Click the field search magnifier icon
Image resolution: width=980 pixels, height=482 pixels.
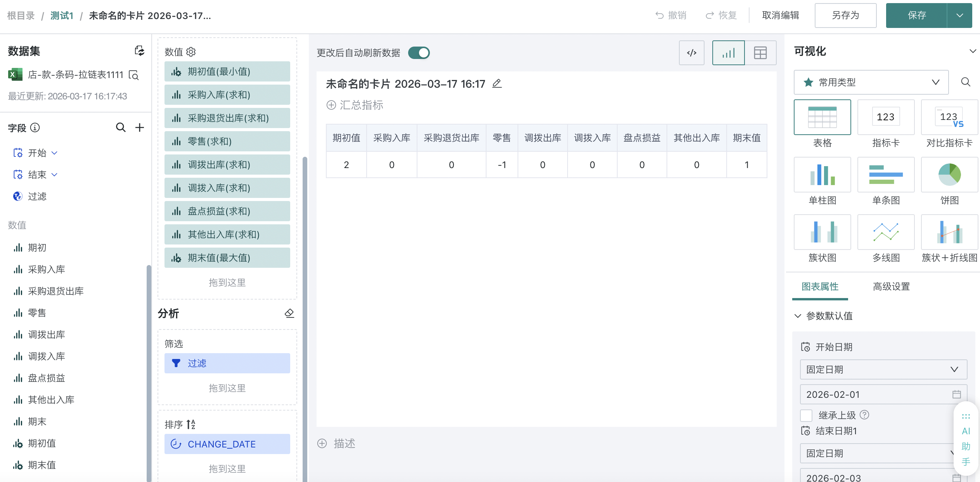121,128
